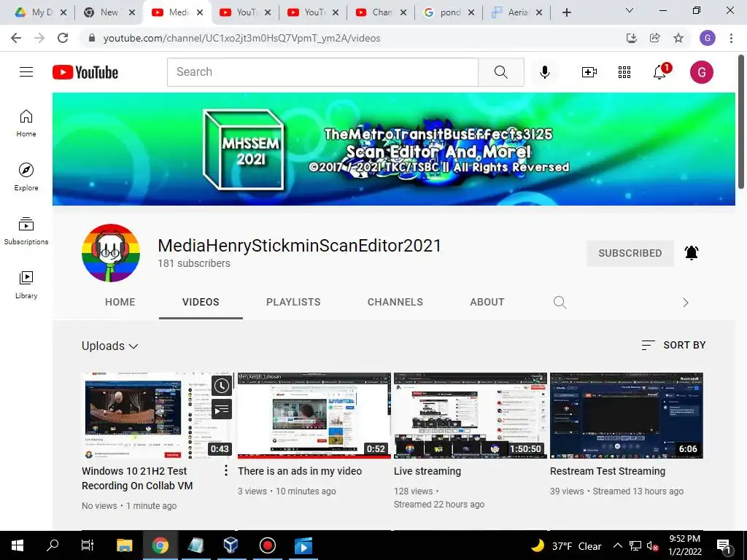
Task: Open the Create video camera icon
Action: 589,72
